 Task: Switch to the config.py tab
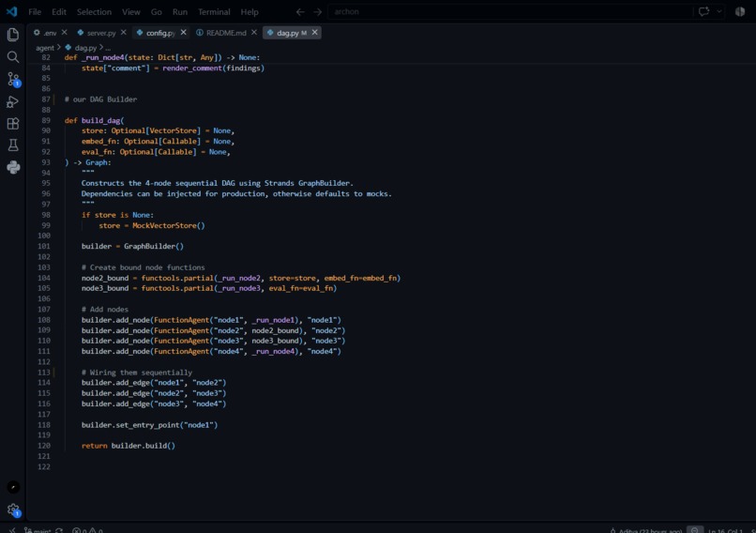pos(160,33)
